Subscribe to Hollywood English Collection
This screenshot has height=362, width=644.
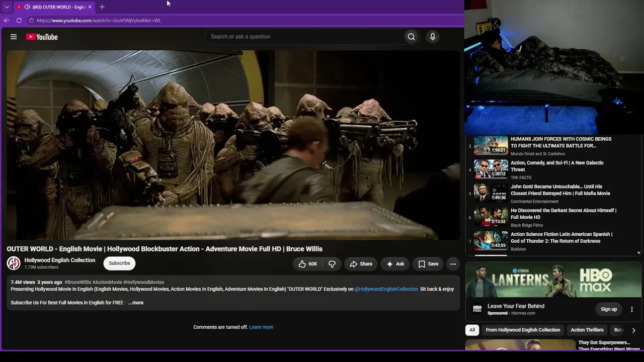coord(119,263)
